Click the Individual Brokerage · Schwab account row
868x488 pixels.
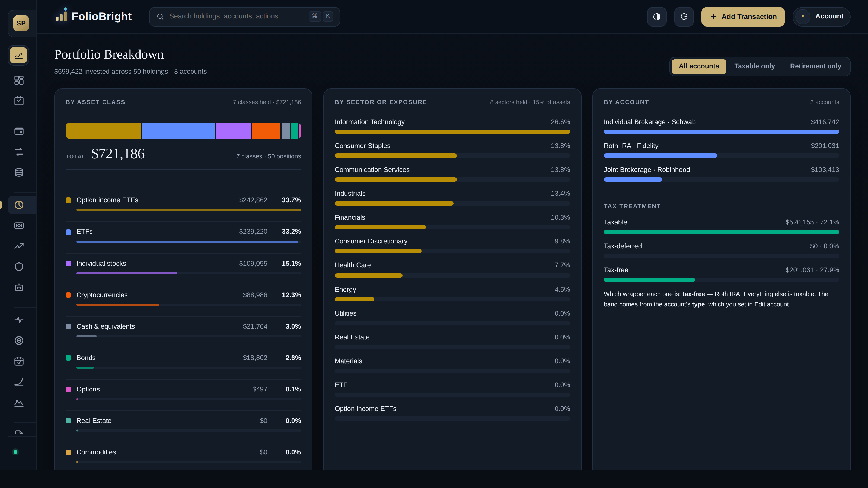721,126
